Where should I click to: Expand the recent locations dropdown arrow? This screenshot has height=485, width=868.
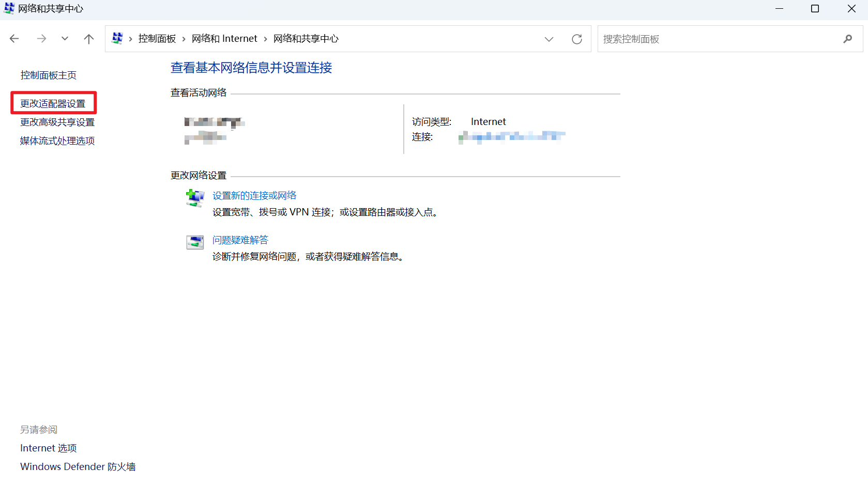pos(65,38)
